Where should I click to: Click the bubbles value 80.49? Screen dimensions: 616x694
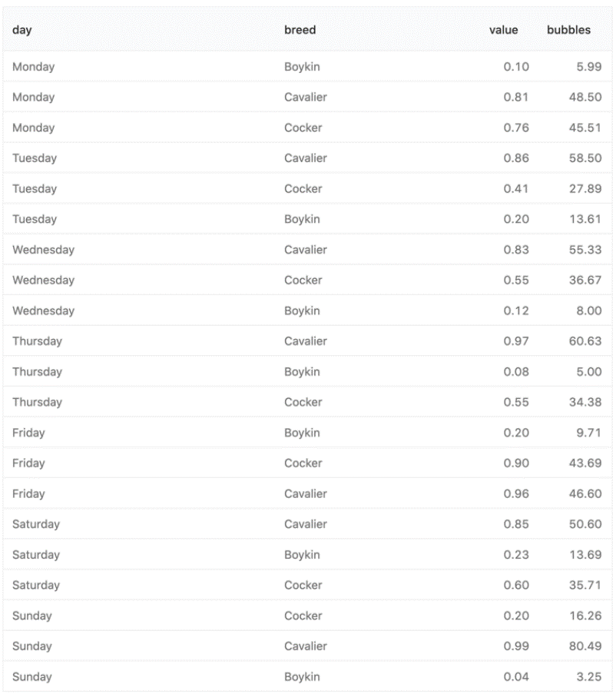[585, 646]
